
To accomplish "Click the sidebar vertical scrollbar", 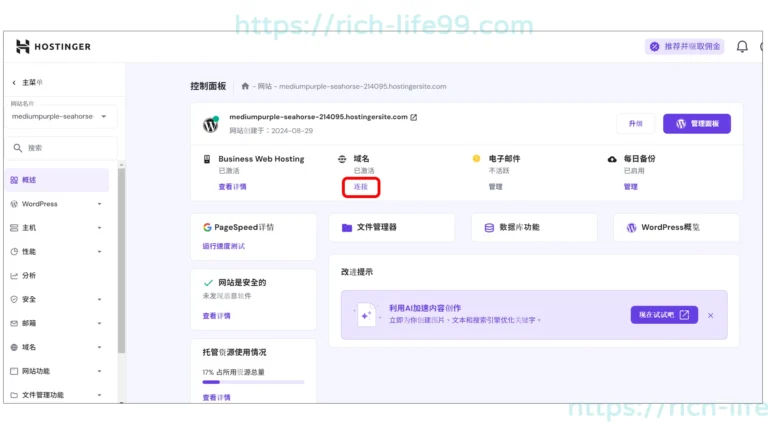I will (121, 260).
